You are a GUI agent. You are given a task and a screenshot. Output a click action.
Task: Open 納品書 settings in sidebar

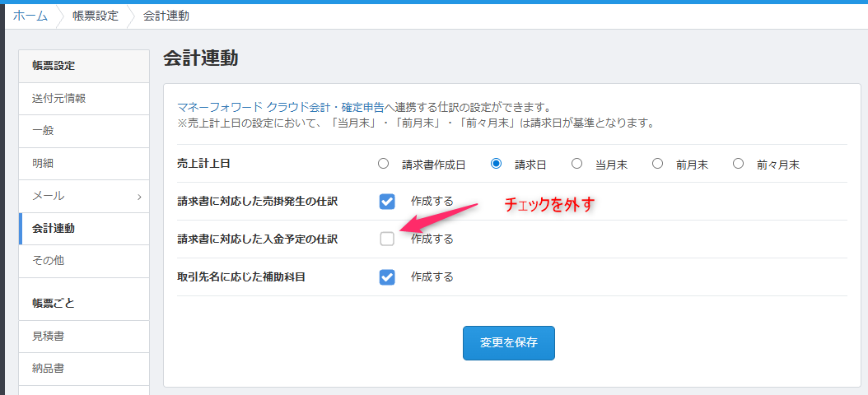[x=48, y=368]
